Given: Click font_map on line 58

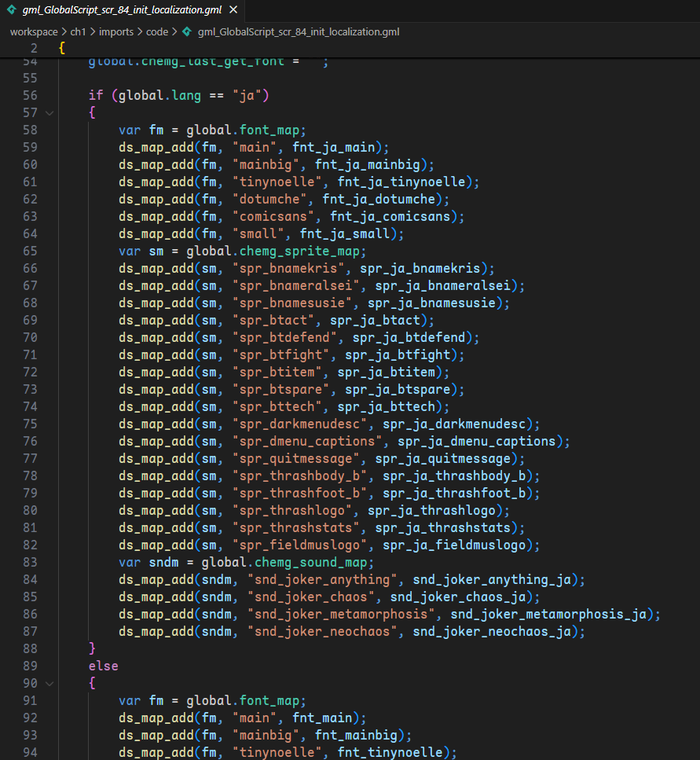Looking at the screenshot, I should click(269, 130).
